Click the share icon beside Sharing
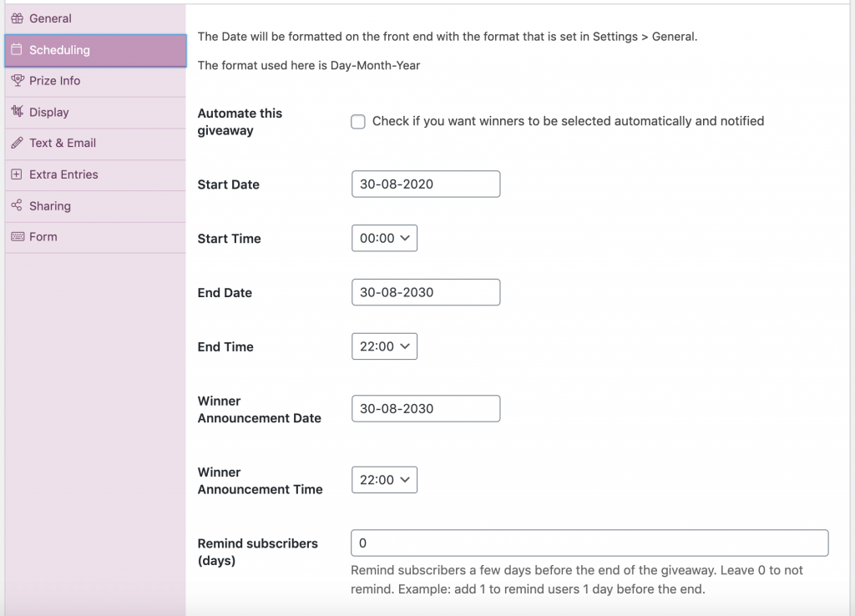This screenshot has height=616, width=855. pos(17,205)
